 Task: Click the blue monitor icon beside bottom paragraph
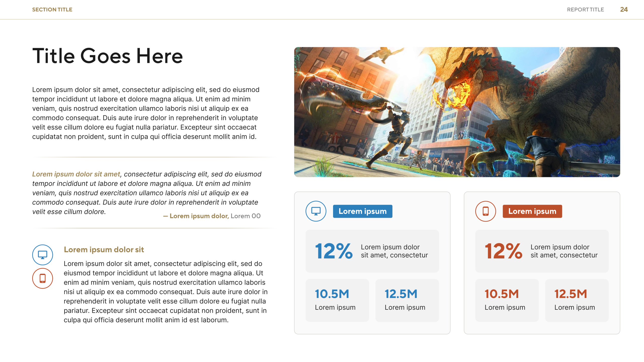pyautogui.click(x=43, y=255)
